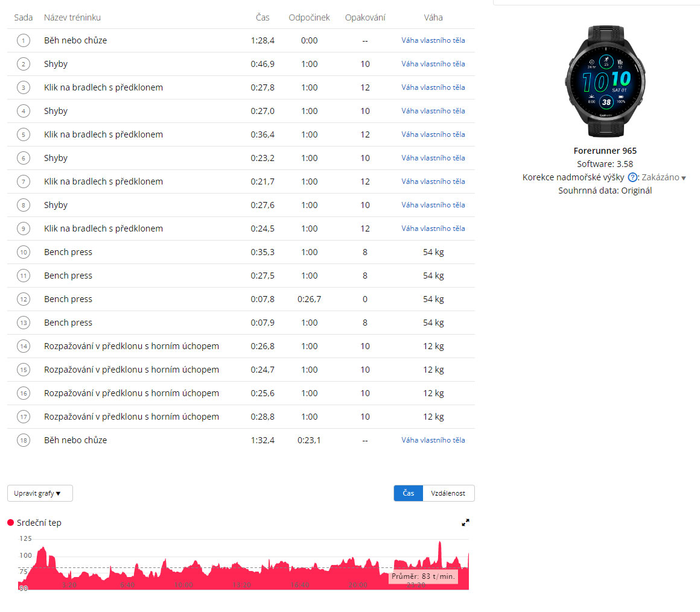Click the Průměr 83 t/min marker on chart
Viewport: 700px width, 612px height.
pos(422,576)
